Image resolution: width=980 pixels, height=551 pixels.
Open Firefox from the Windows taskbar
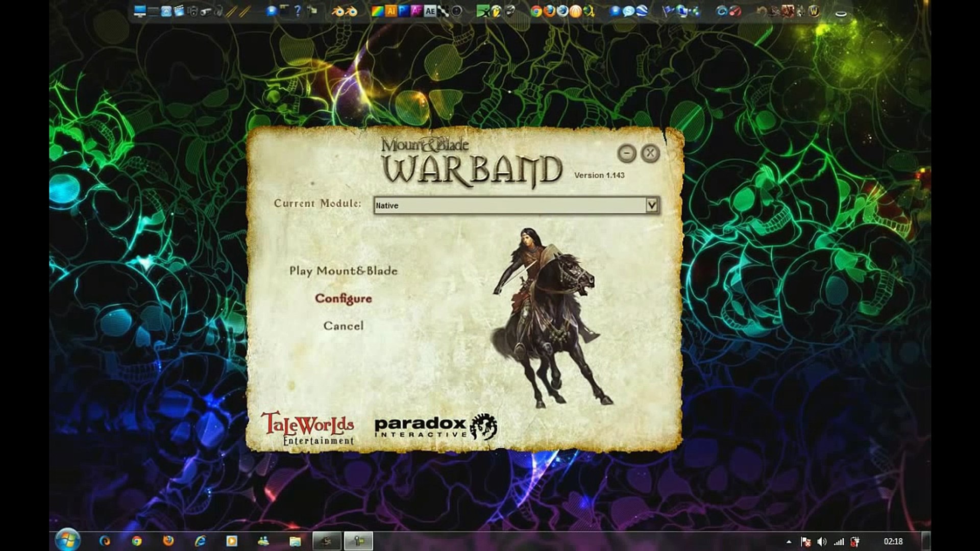(x=168, y=541)
